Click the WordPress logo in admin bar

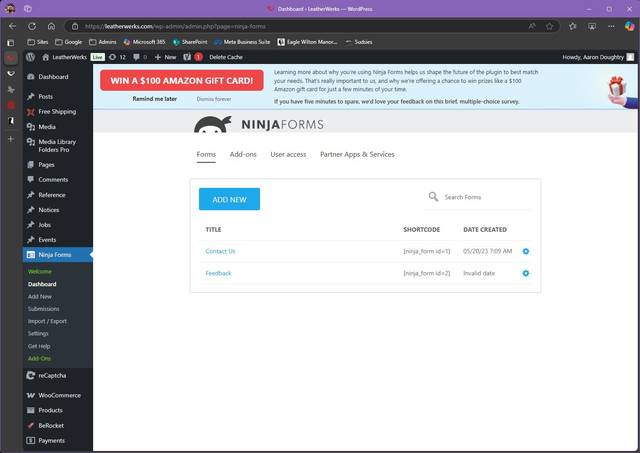[x=30, y=57]
